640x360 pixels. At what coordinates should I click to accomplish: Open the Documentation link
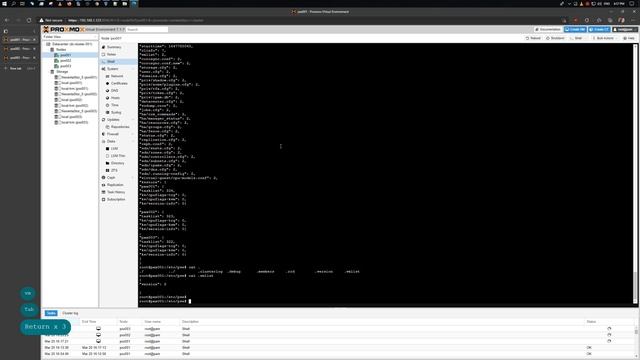click(x=548, y=30)
